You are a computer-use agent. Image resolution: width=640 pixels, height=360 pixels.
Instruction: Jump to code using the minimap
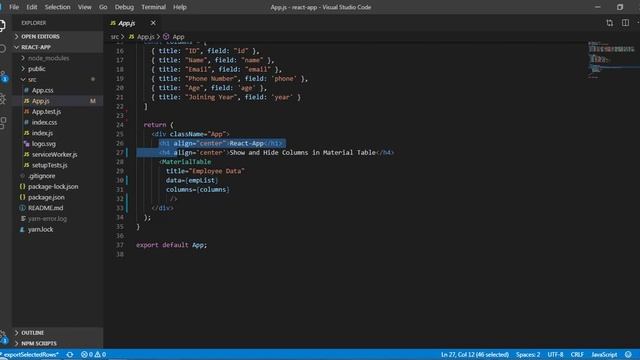tap(611, 59)
